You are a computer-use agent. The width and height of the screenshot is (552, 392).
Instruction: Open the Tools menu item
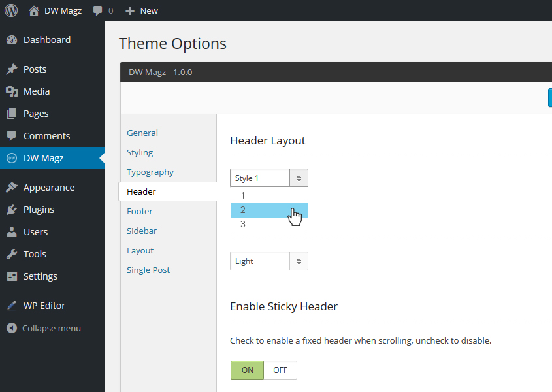pyautogui.click(x=52, y=254)
